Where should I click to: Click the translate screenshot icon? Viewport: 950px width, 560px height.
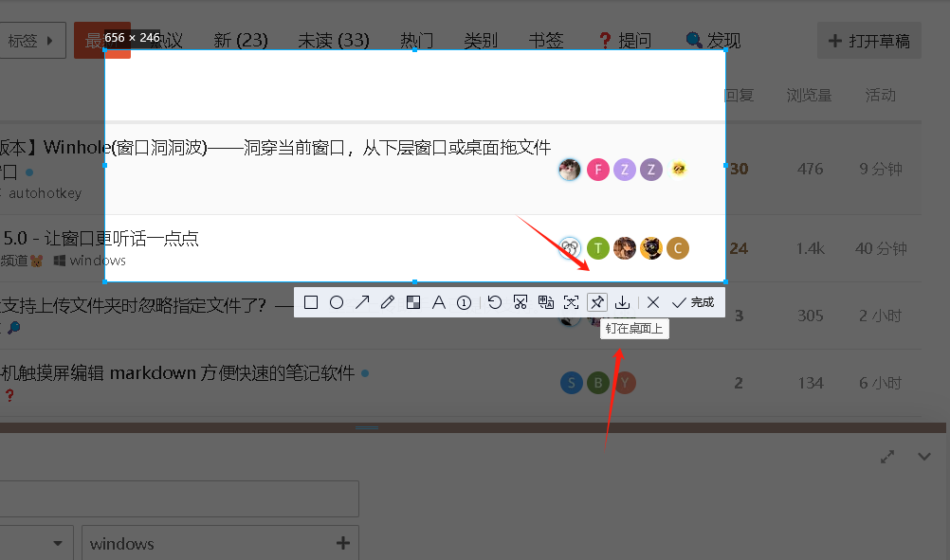pyautogui.click(x=545, y=302)
